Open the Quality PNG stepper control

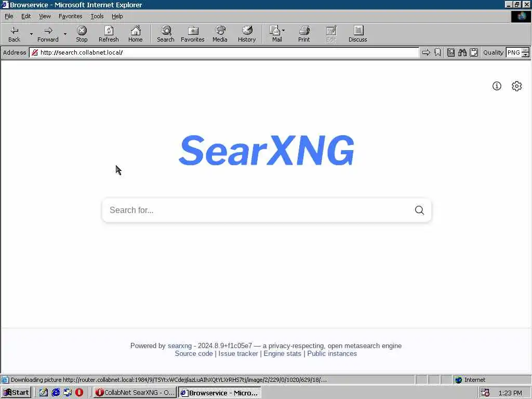click(x=525, y=52)
